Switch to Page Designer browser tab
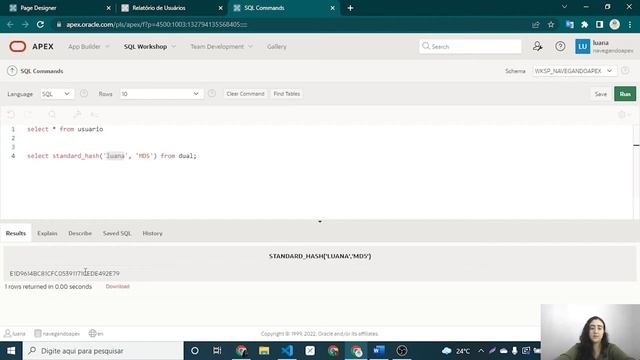The image size is (640, 360). click(x=59, y=8)
